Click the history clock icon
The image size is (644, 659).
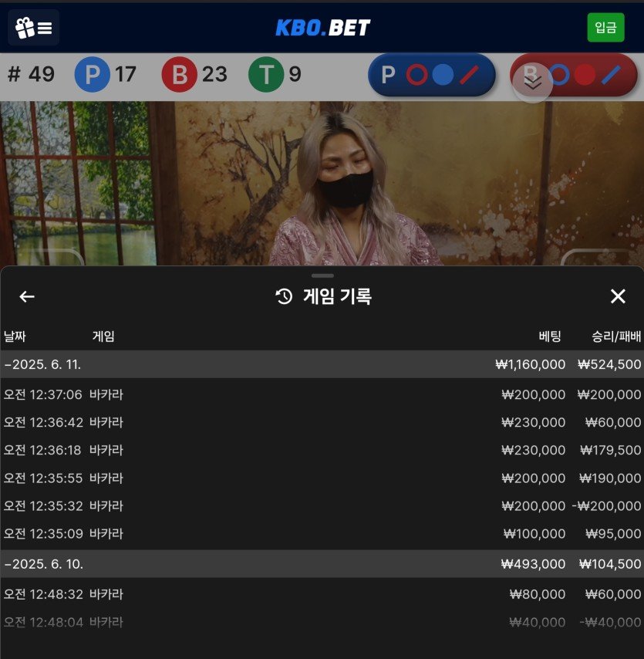click(284, 296)
